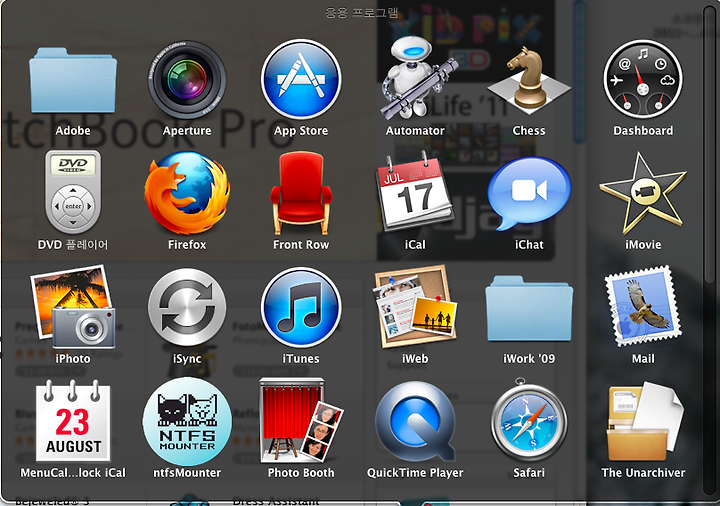
Task: Open Safari compass icon
Action: 529,421
